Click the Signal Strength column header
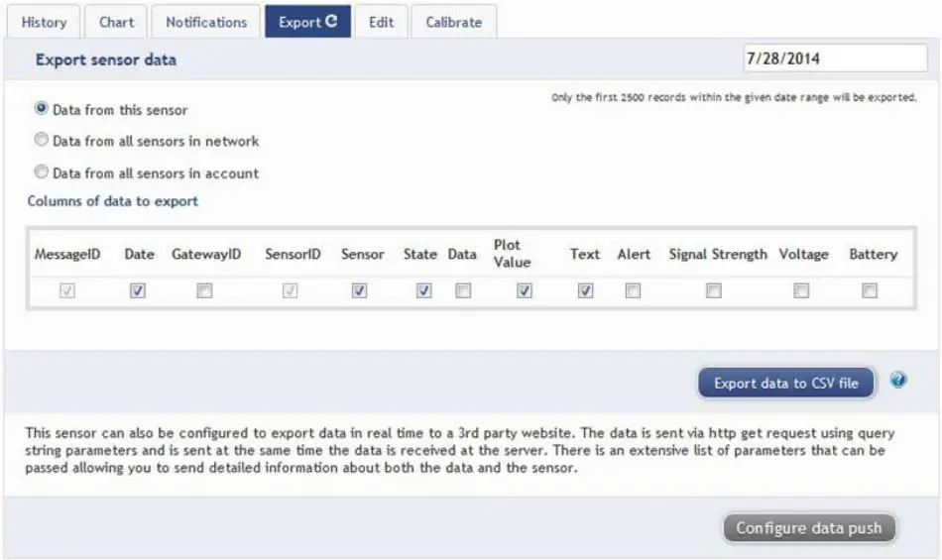Image resolution: width=942 pixels, height=560 pixels. click(x=718, y=255)
